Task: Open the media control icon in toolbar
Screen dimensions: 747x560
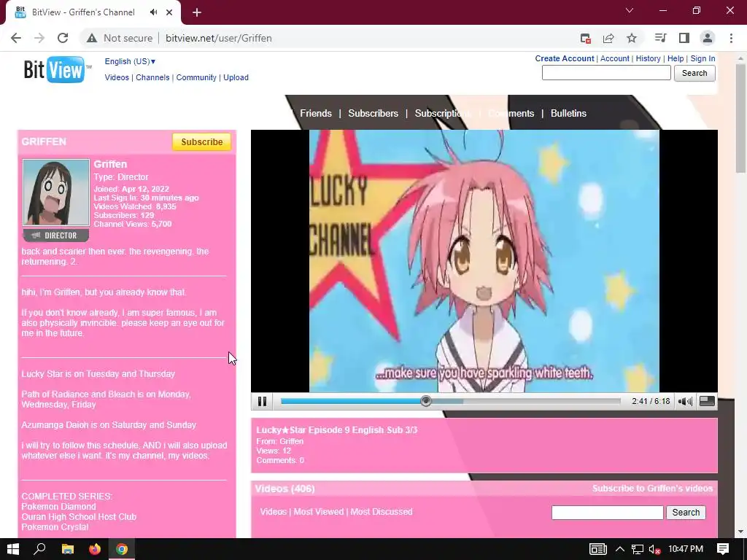Action: 661,38
